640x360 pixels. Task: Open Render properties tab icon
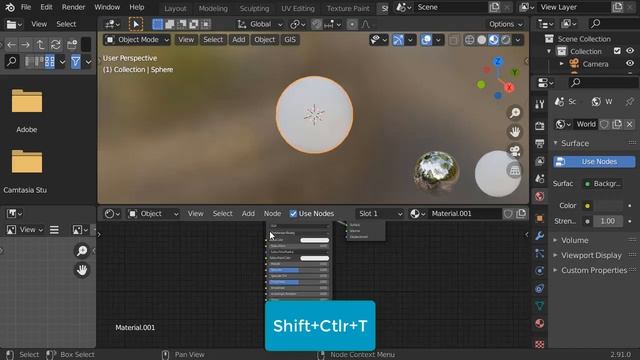coord(540,126)
